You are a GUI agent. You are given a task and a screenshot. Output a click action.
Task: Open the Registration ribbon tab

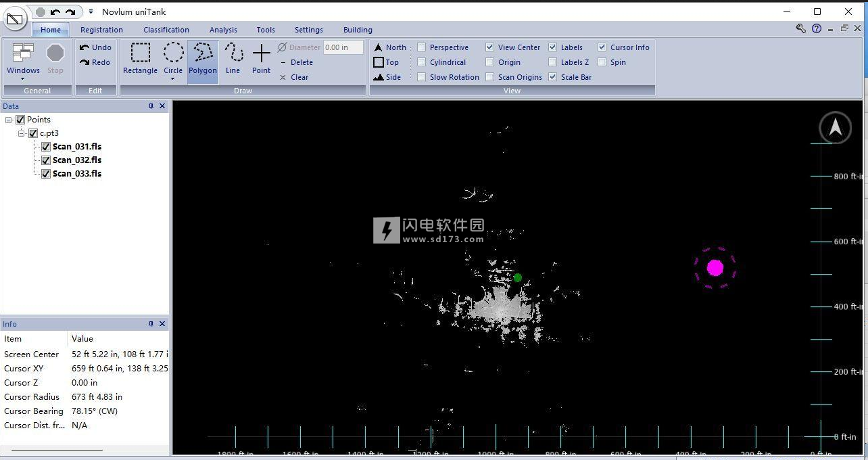point(101,30)
